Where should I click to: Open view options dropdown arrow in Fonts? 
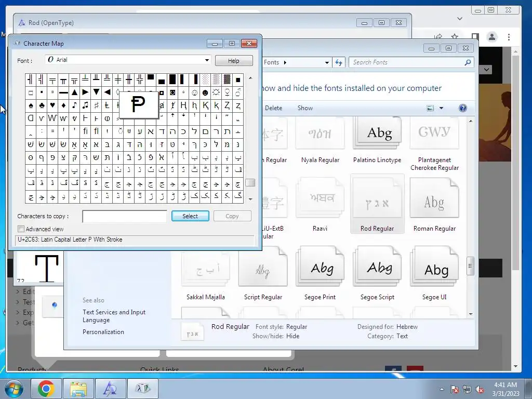(442, 108)
